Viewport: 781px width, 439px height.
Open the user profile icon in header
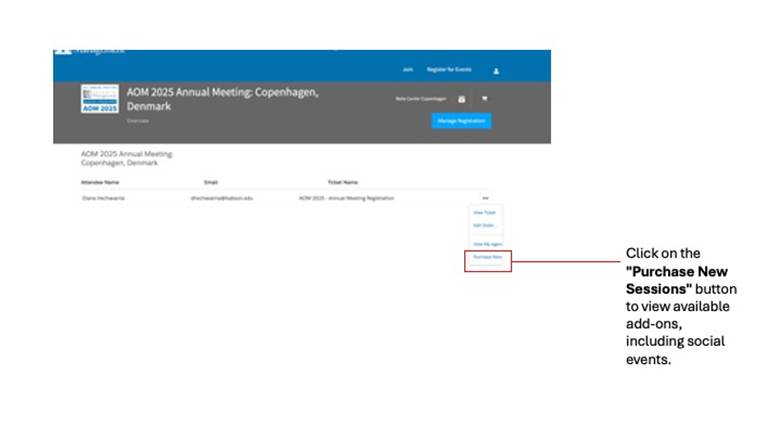[496, 71]
